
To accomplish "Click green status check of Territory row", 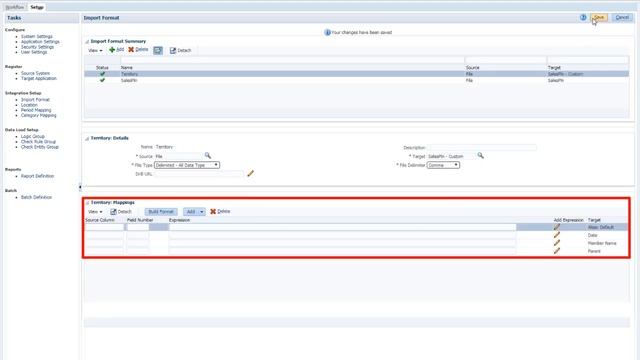I will [102, 74].
